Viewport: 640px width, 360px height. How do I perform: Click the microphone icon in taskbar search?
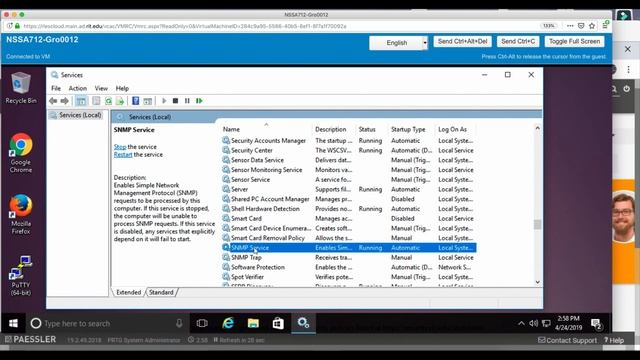pos(179,323)
